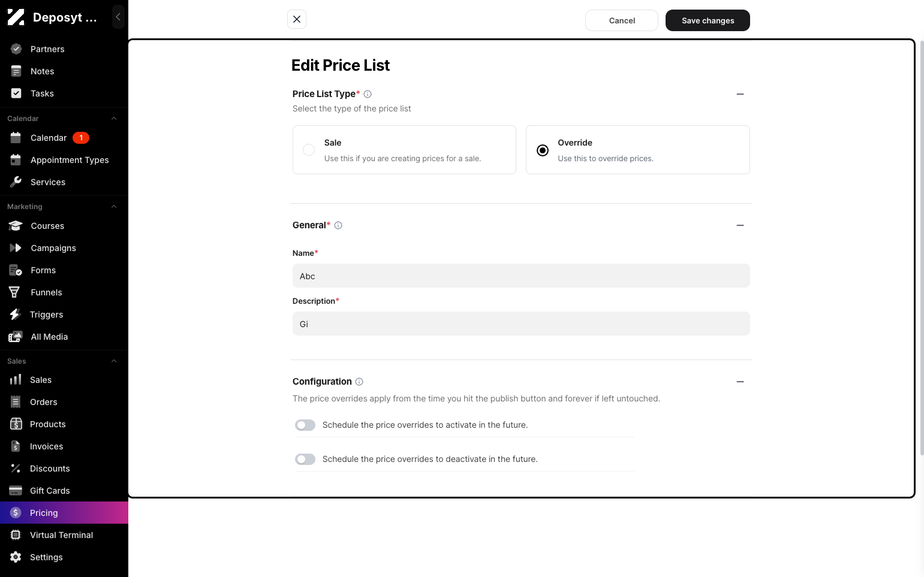
Task: Click the Description input field
Action: [521, 324]
